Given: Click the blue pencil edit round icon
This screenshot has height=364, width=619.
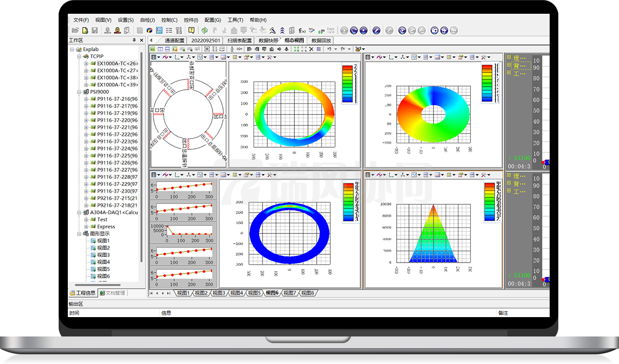Looking at the screenshot, I should pyautogui.click(x=376, y=31).
